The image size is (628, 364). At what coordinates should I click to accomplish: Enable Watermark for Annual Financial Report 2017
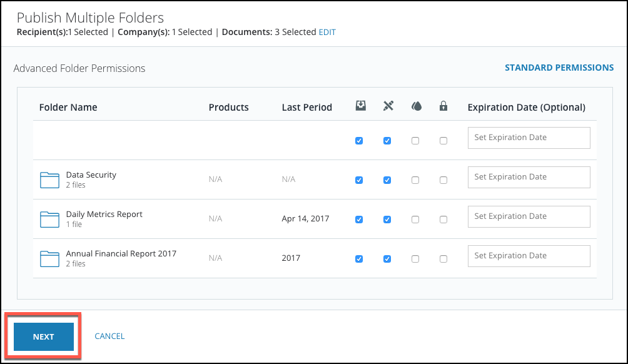point(415,258)
